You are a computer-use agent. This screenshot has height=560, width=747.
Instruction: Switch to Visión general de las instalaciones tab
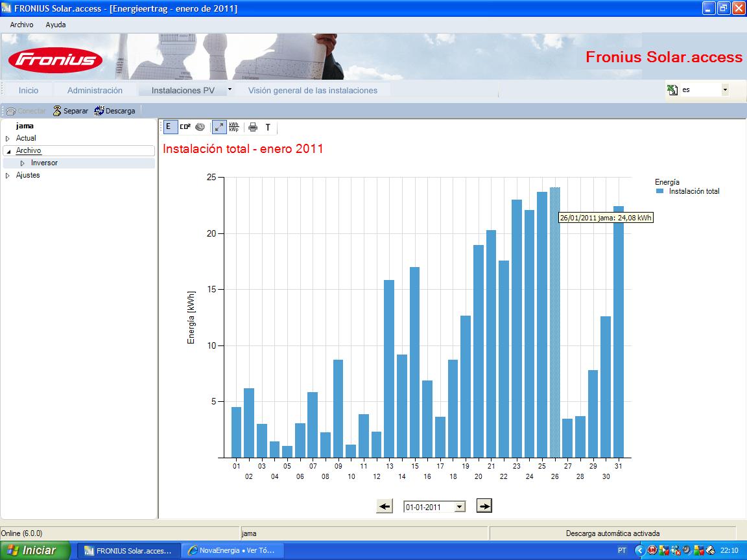pos(313,91)
